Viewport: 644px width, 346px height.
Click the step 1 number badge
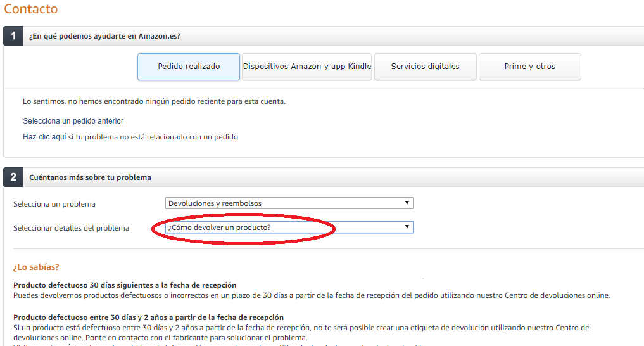coord(13,36)
